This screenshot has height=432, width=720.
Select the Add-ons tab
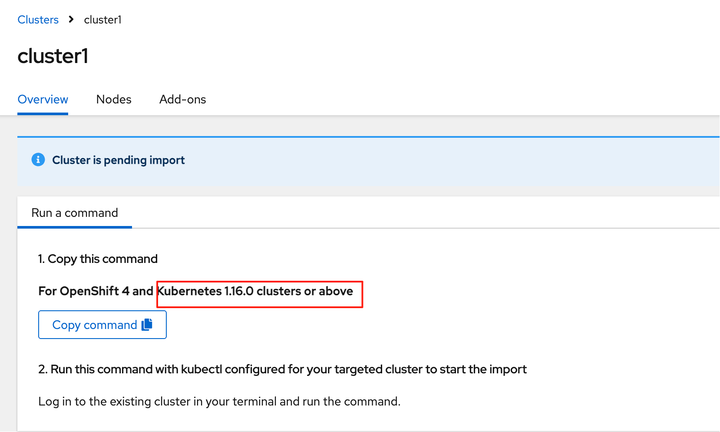point(182,100)
